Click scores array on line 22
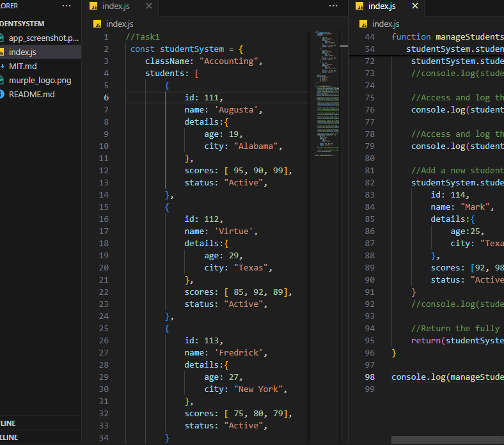Viewport: 504px width, 445px height. [x=258, y=292]
